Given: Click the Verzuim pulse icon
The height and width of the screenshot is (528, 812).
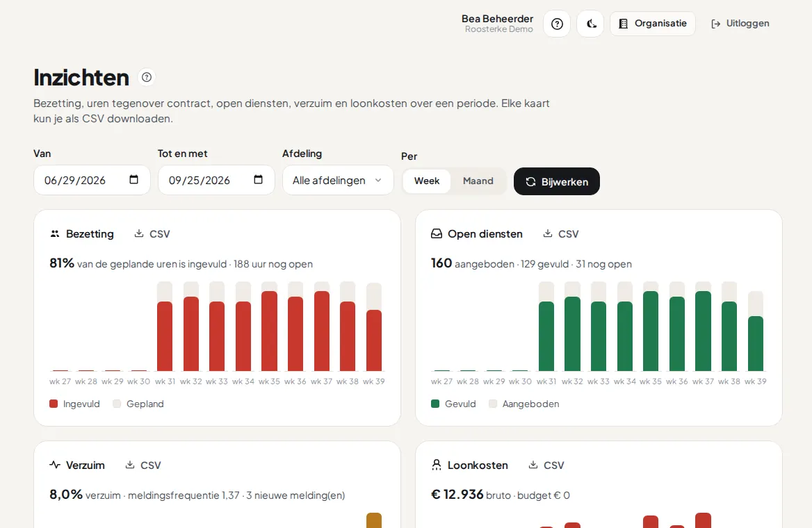Looking at the screenshot, I should pyautogui.click(x=55, y=465).
